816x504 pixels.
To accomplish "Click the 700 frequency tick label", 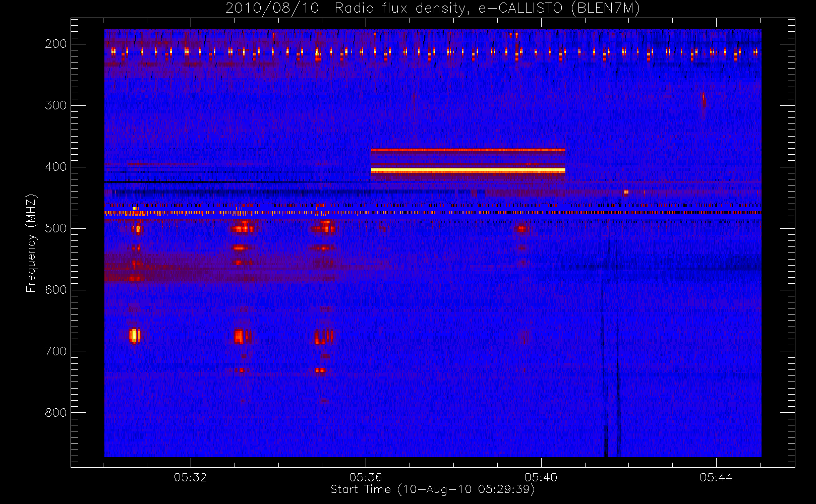I will [x=56, y=351].
